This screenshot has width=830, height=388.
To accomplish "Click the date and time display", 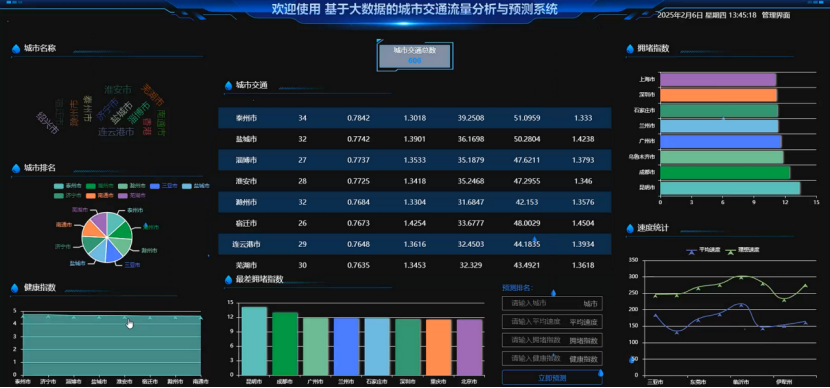I will [x=707, y=15].
